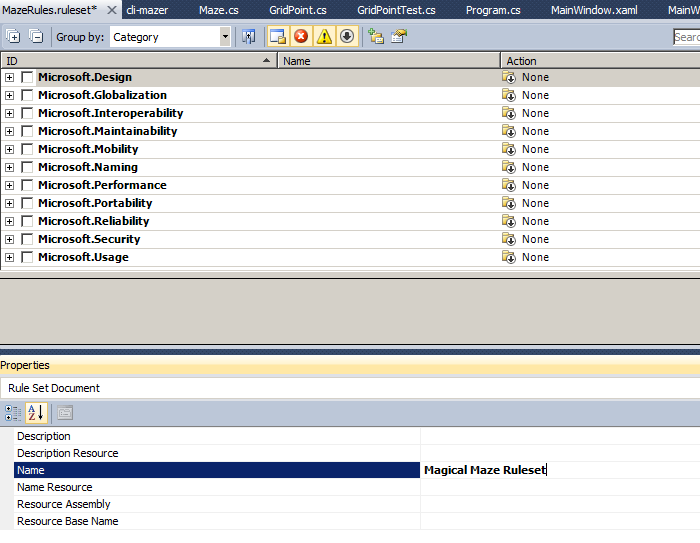The width and height of the screenshot is (700, 543).
Task: Toggle show rules not enabled filter icon
Action: click(278, 37)
